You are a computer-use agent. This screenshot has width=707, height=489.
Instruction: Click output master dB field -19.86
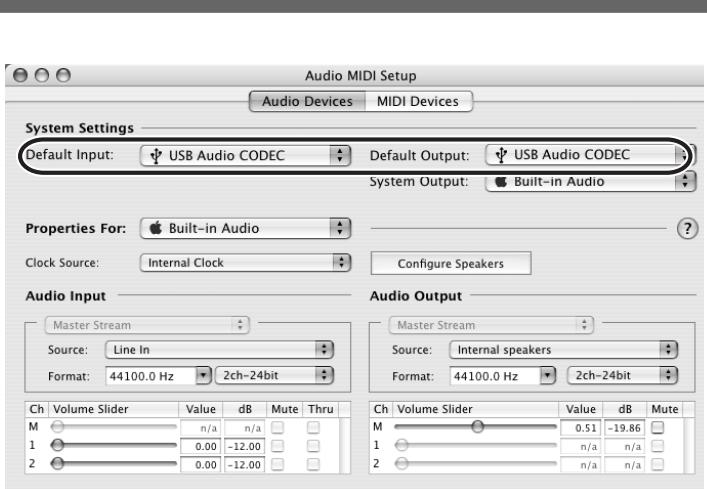pos(624,428)
